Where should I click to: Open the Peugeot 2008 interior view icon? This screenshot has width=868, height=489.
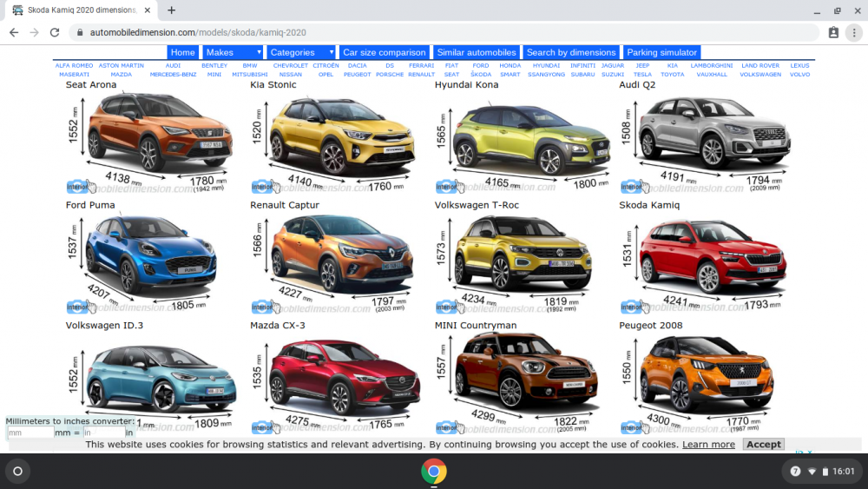(x=635, y=427)
